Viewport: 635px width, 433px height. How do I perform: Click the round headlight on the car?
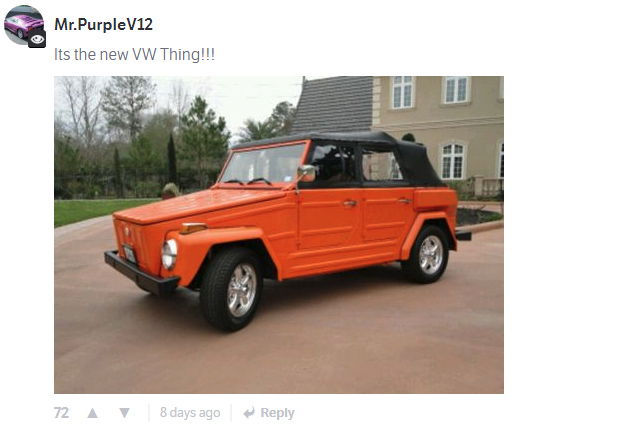169,254
